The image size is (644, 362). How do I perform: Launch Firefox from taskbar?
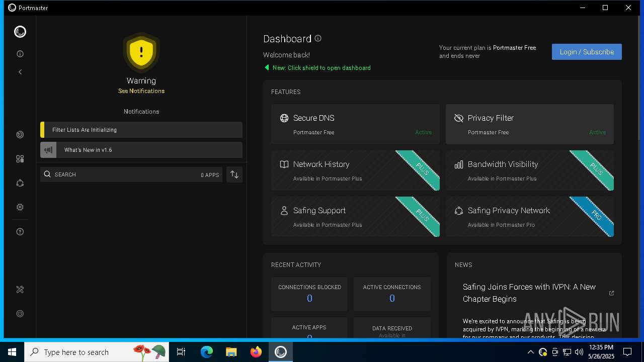[256, 352]
